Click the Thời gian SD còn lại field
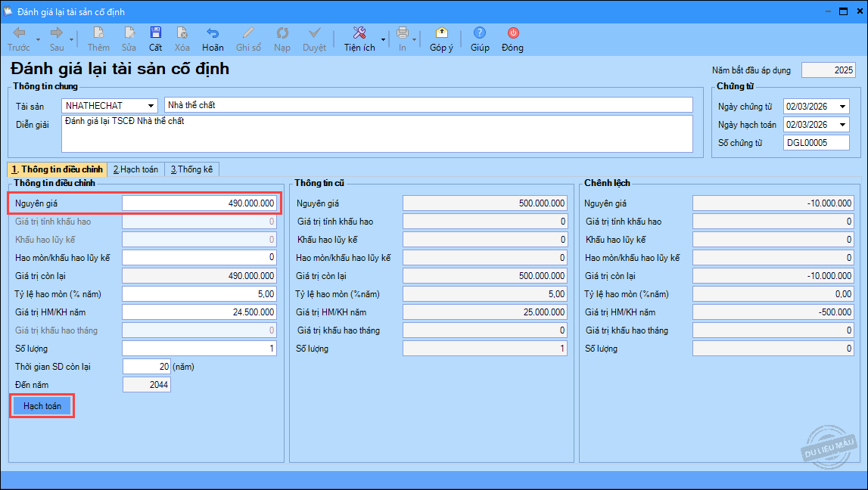868x490 pixels. pyautogui.click(x=146, y=367)
